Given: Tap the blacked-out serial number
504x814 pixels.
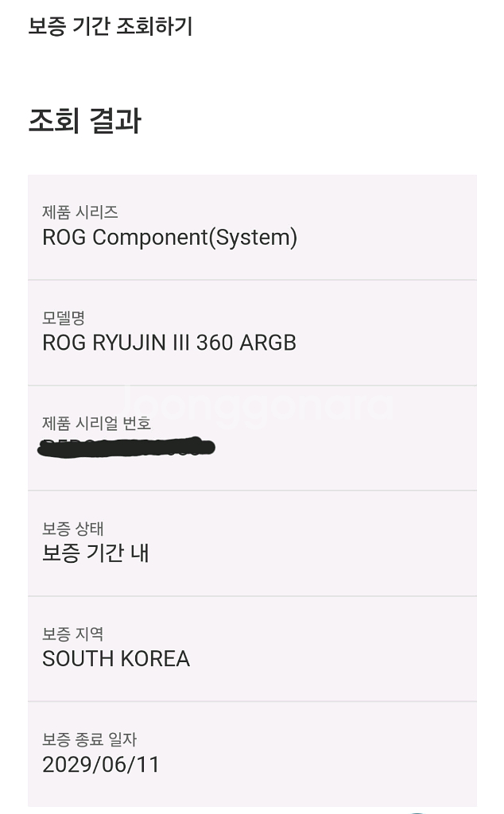Looking at the screenshot, I should tap(127, 448).
